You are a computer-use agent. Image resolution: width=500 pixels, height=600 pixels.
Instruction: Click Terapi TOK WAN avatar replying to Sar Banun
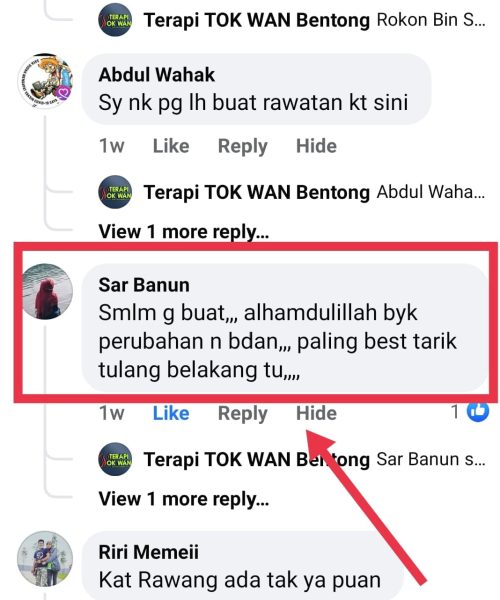pyautogui.click(x=115, y=459)
